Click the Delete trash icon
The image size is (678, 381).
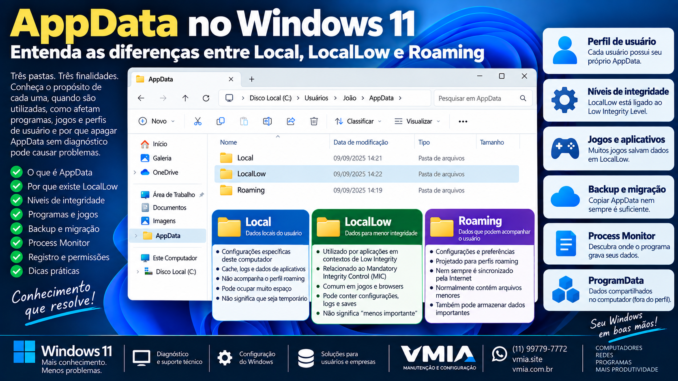point(314,122)
